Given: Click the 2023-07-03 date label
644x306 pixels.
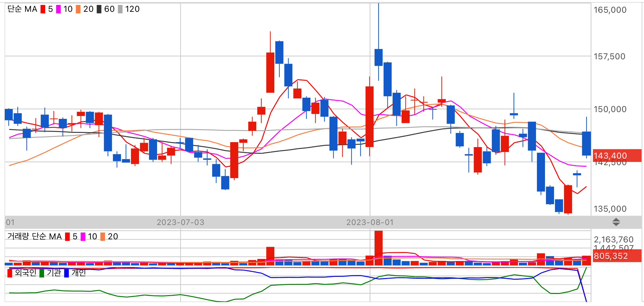Looking at the screenshot, I should click(180, 223).
